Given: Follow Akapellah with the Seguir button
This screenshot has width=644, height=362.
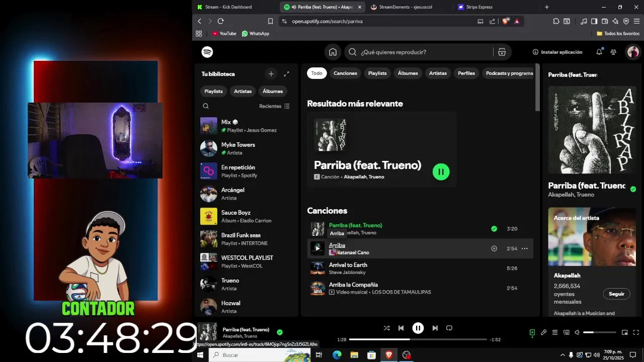Looking at the screenshot, I should [x=616, y=294].
